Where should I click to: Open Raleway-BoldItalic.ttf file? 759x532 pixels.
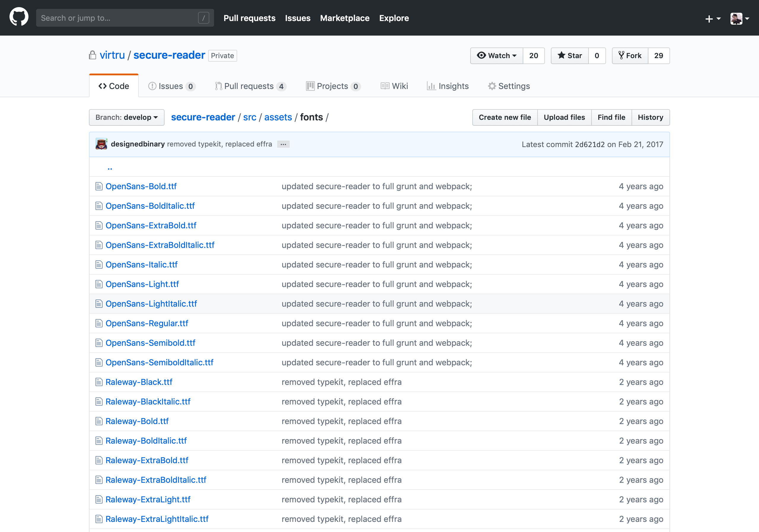(x=146, y=441)
